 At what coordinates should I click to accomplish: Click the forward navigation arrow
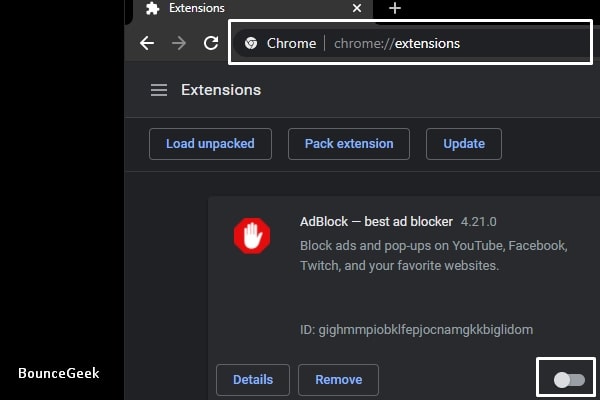point(179,43)
